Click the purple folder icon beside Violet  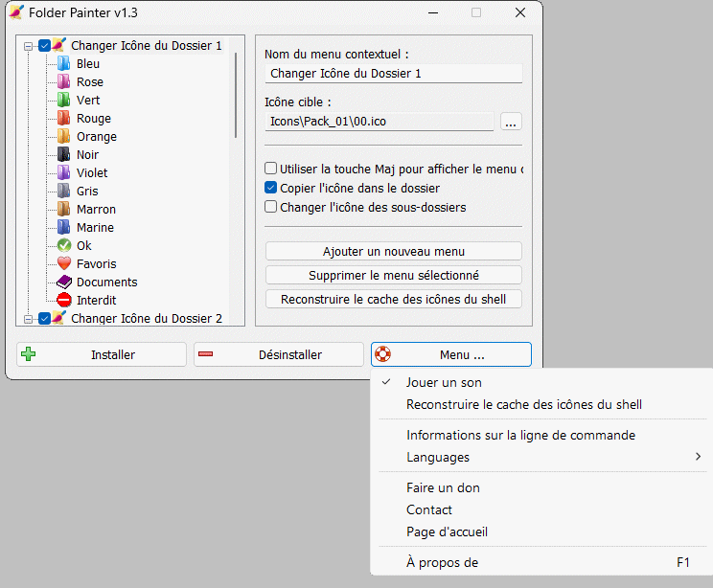pyautogui.click(x=63, y=172)
